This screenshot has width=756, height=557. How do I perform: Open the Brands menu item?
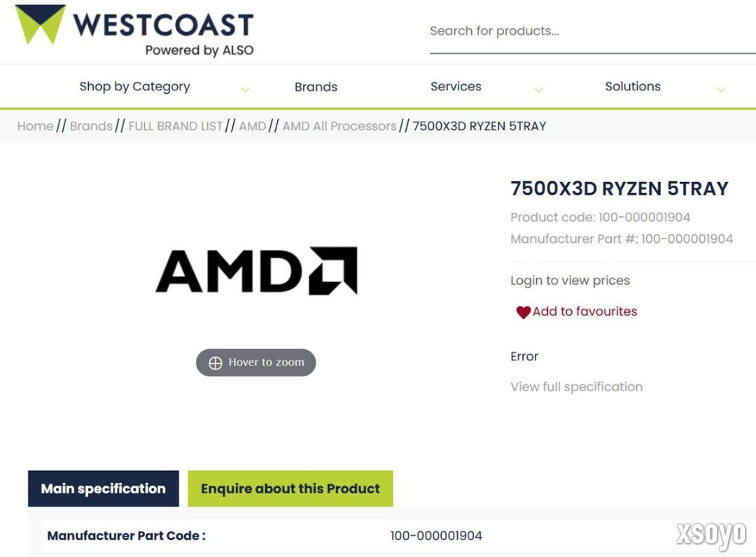point(316,86)
